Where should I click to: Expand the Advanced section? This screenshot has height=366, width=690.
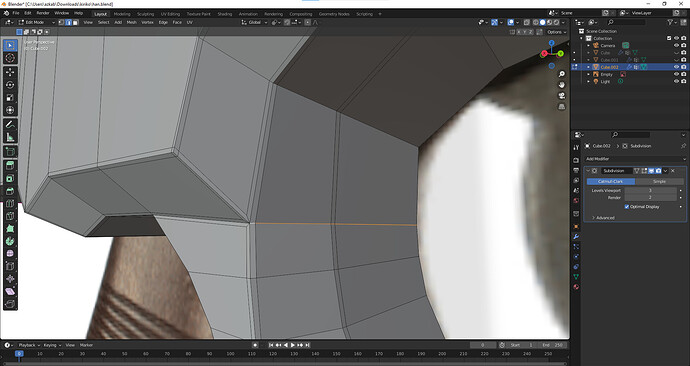(x=603, y=218)
